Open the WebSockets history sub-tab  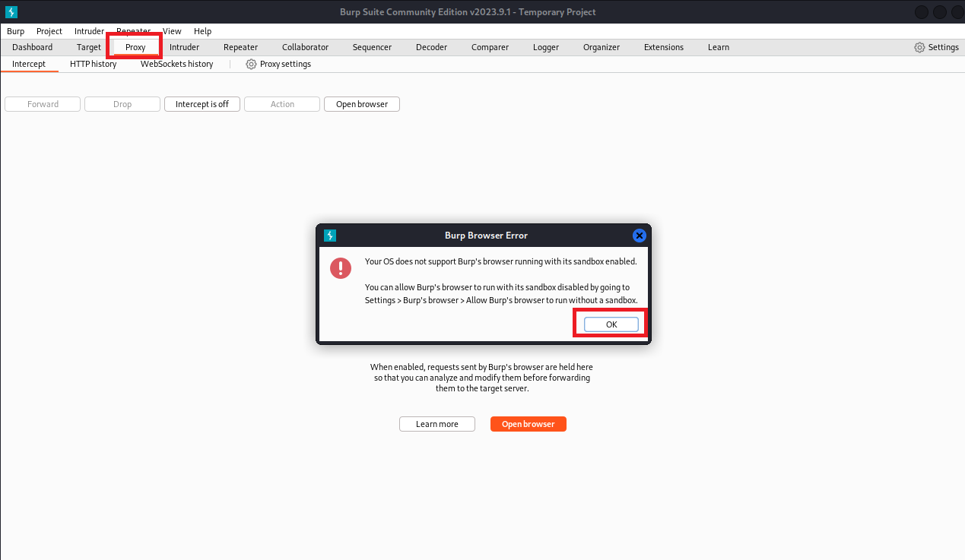point(176,64)
